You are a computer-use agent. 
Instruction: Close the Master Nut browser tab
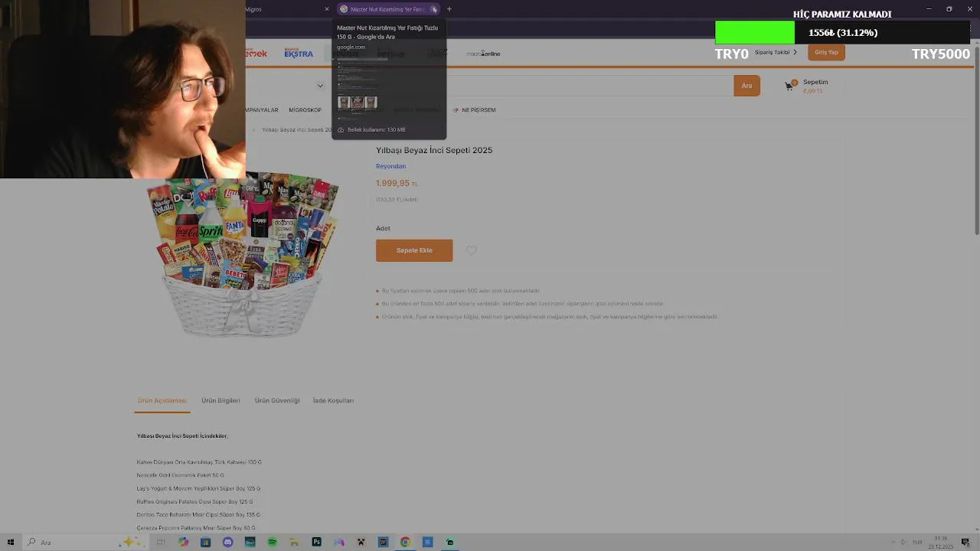click(434, 9)
